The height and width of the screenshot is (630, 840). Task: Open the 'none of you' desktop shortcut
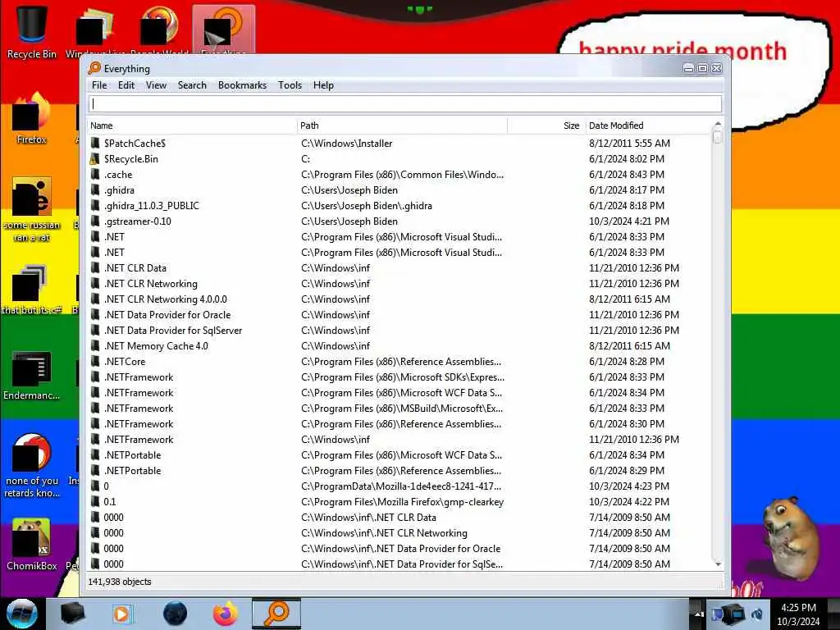32,465
